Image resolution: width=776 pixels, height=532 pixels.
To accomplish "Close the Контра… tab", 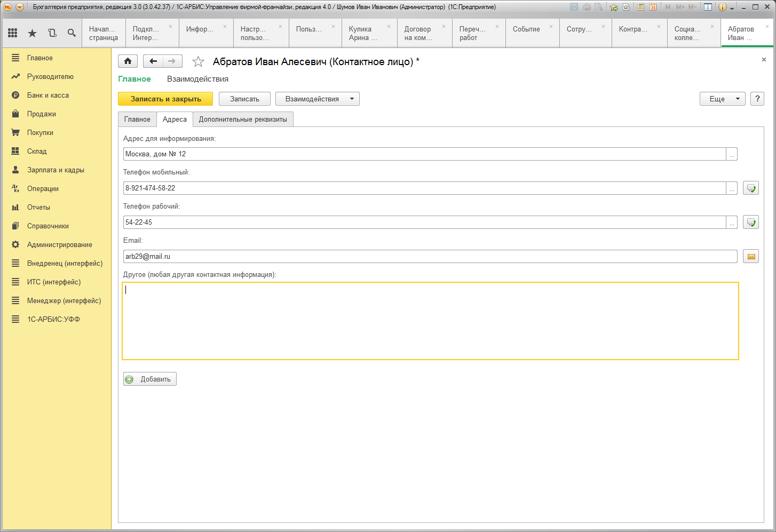I will tap(659, 27).
